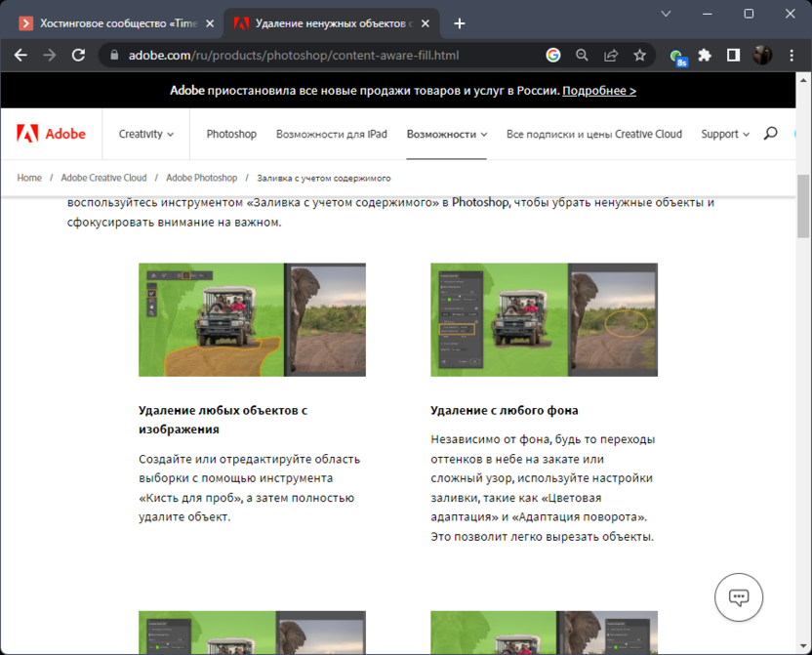Expand the Creativity dropdown

146,134
